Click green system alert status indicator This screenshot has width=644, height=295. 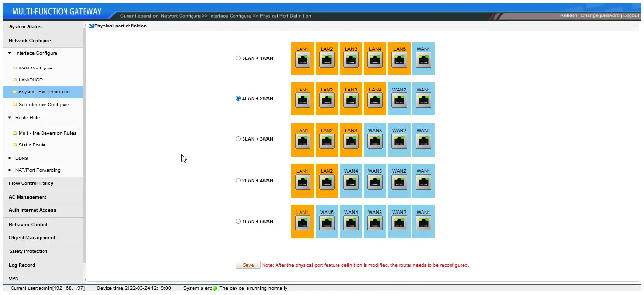coord(215,288)
